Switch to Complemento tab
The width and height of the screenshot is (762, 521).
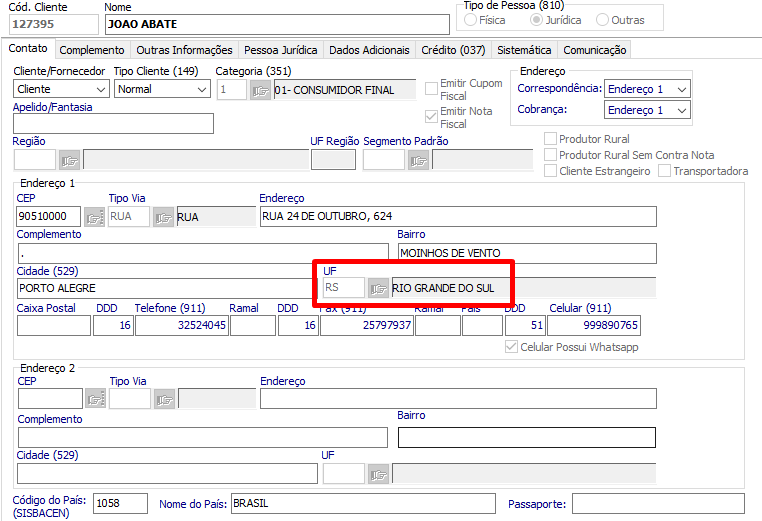pyautogui.click(x=92, y=50)
